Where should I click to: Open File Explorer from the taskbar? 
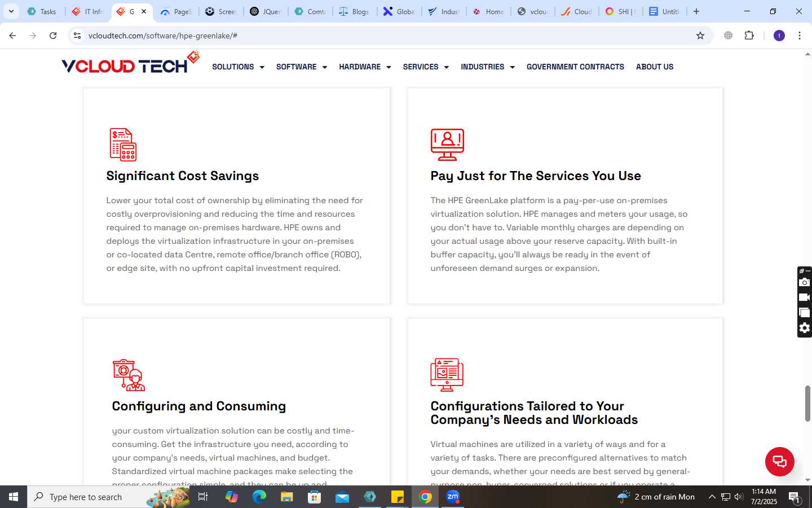coord(287,497)
